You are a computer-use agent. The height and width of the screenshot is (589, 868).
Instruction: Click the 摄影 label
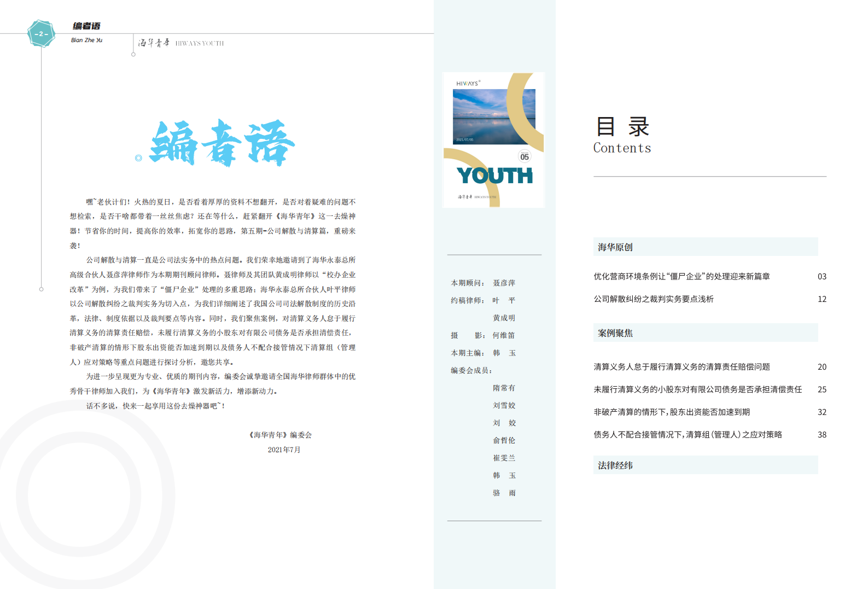coord(468,335)
